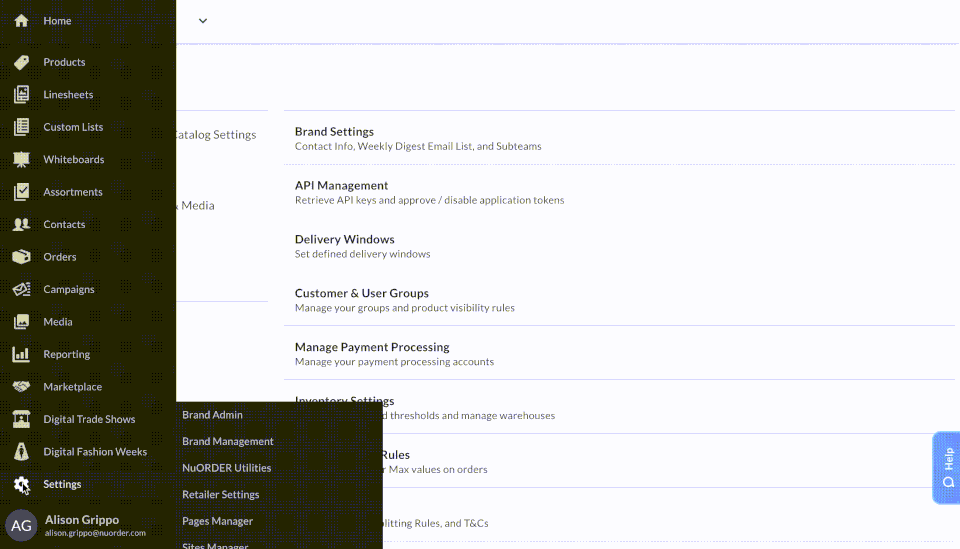Click the Settings gear icon

21,484
